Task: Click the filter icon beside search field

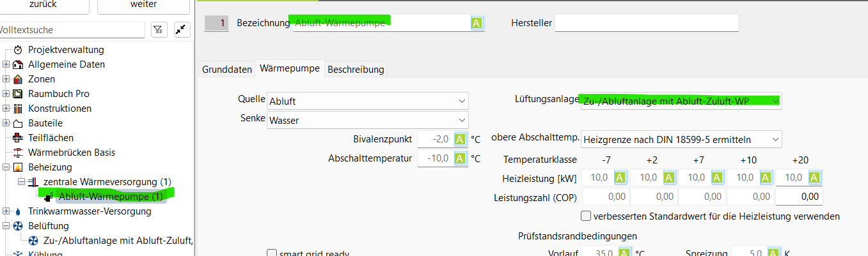Action: (159, 29)
